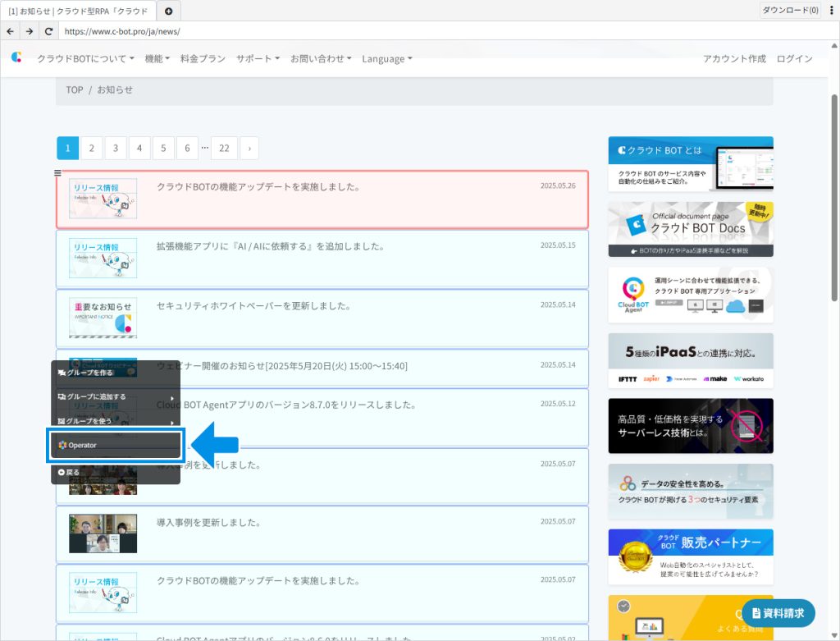This screenshot has width=840, height=641.
Task: Focus the URL address field
Action: point(449,31)
